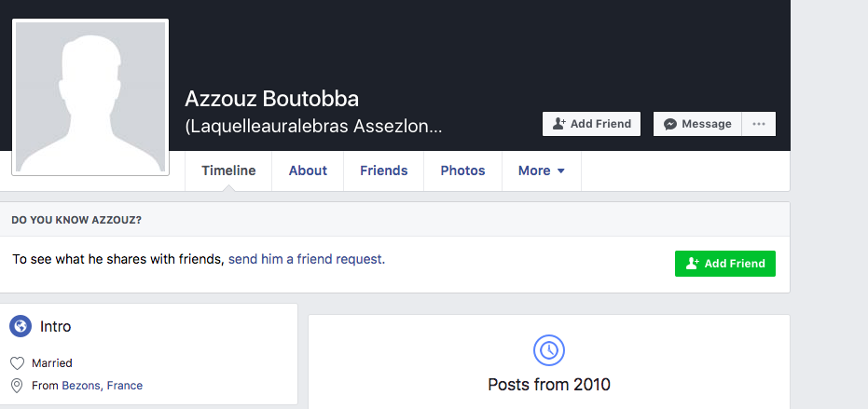
Task: Click the arrow next to More
Action: pos(560,171)
